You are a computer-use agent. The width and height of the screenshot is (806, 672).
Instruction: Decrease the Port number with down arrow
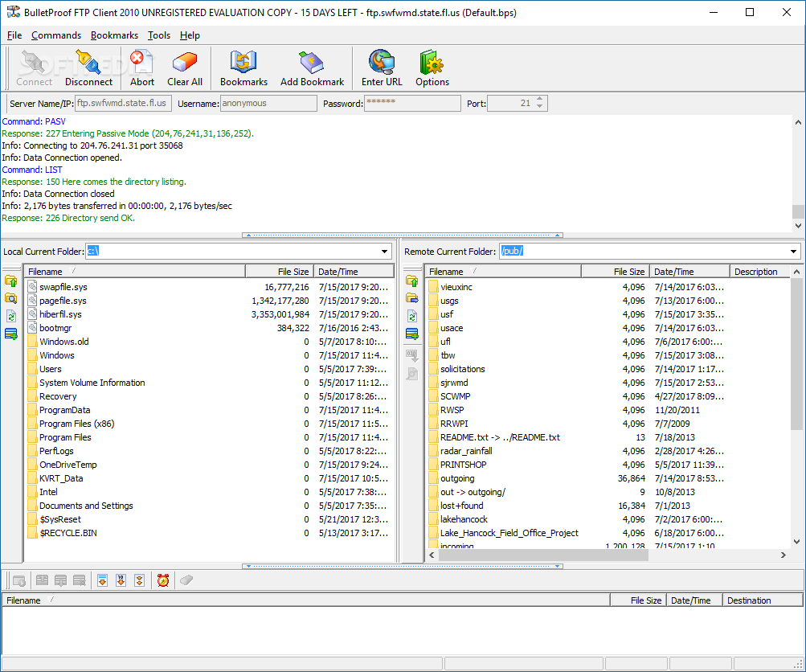540,106
